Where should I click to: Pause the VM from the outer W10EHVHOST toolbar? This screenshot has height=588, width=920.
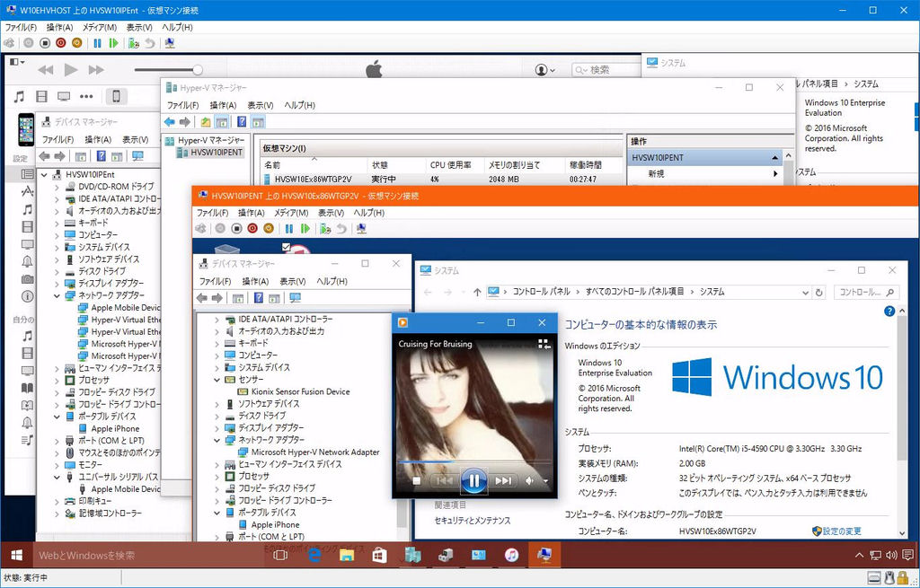(x=97, y=43)
